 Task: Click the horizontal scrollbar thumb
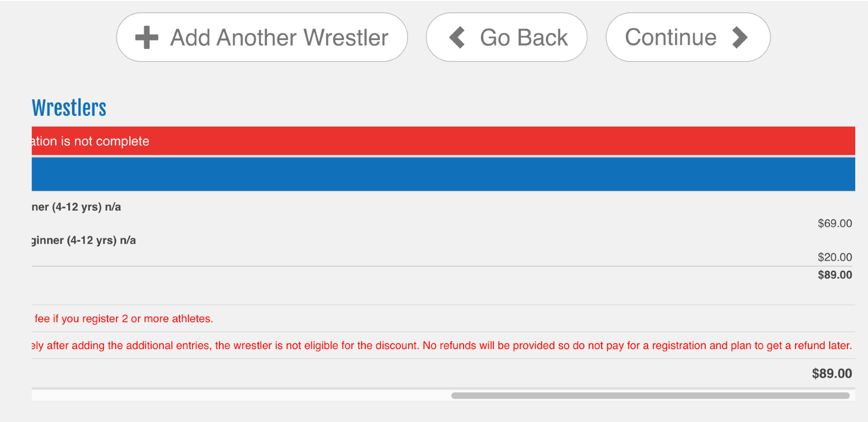click(650, 396)
